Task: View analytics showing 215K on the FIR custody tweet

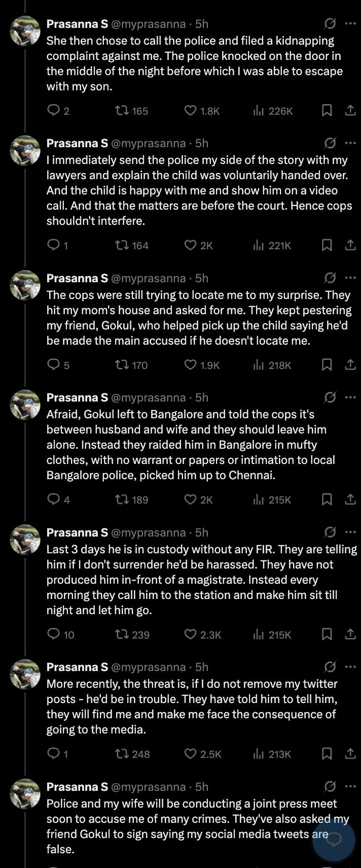Action: 272,635
